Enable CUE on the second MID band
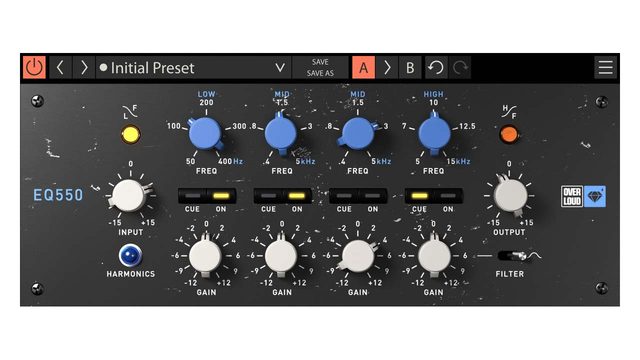This screenshot has width=640, height=360. click(344, 196)
